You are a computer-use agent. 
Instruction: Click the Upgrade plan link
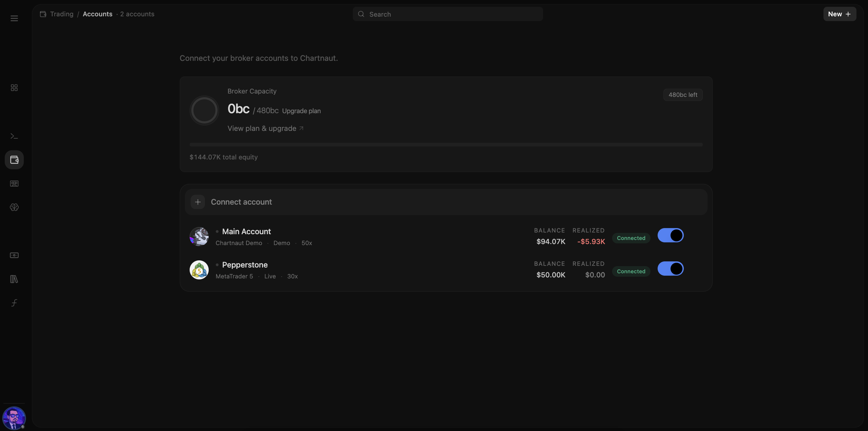(x=301, y=111)
